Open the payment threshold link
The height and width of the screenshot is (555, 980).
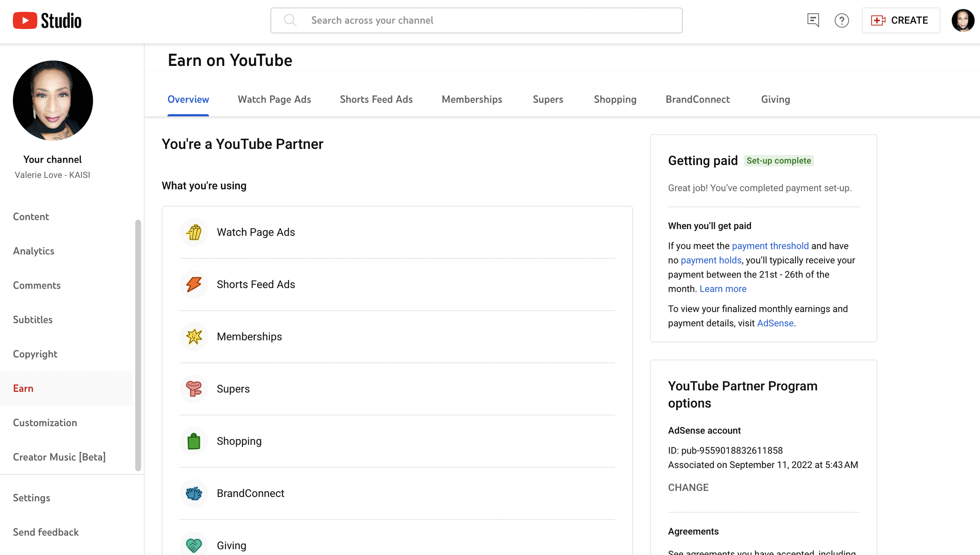[x=770, y=246]
